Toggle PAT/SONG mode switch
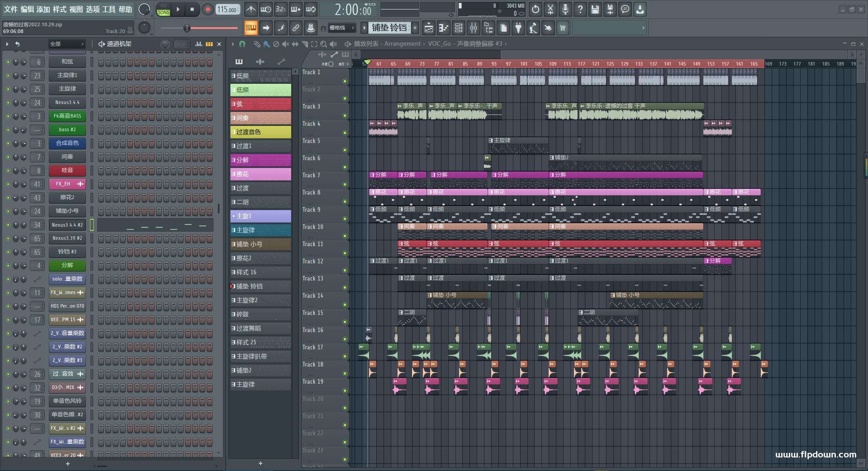 164,10
